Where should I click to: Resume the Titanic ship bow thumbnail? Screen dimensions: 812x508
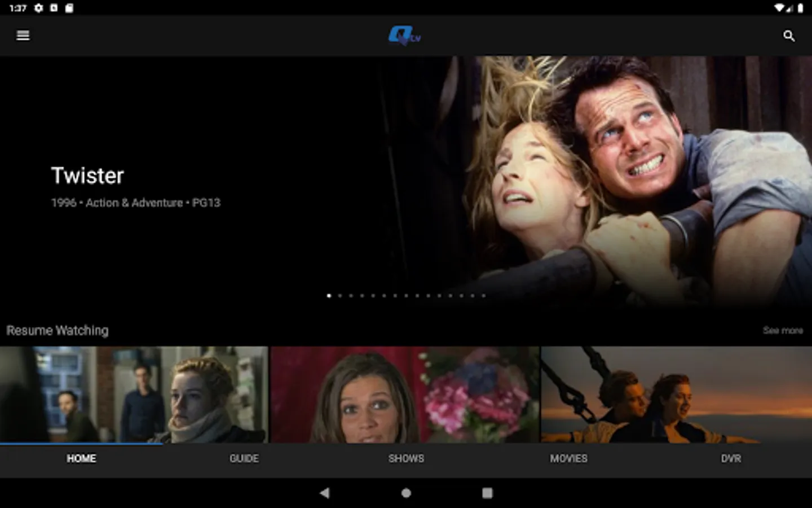click(677, 395)
